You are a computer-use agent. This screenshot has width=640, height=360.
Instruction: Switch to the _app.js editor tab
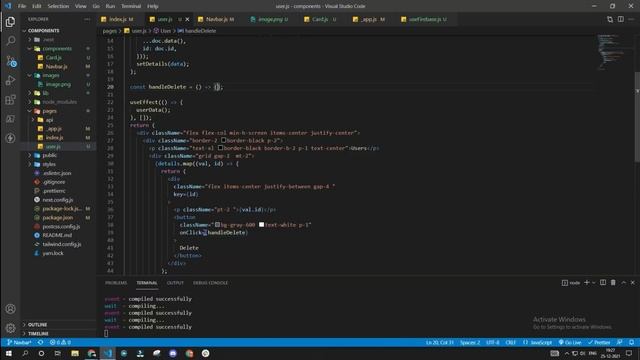[369, 19]
